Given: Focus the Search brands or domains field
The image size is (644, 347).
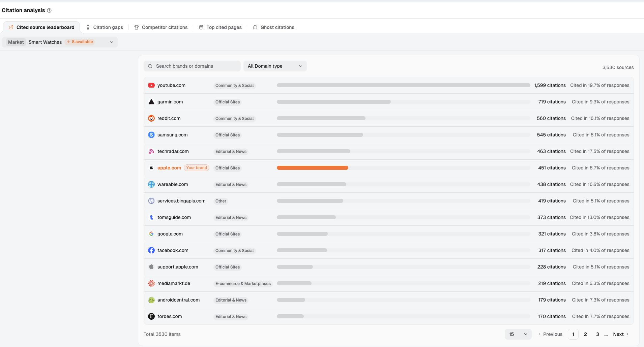Looking at the screenshot, I should click(192, 66).
